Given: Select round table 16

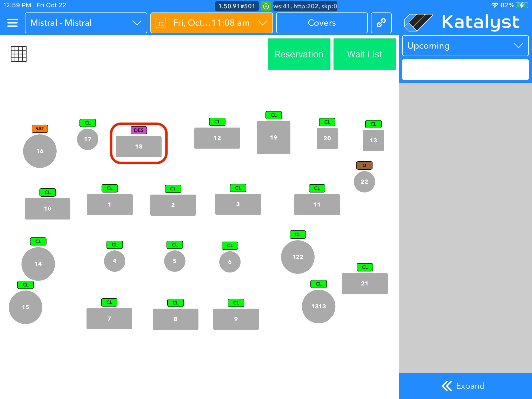Looking at the screenshot, I should [40, 151].
